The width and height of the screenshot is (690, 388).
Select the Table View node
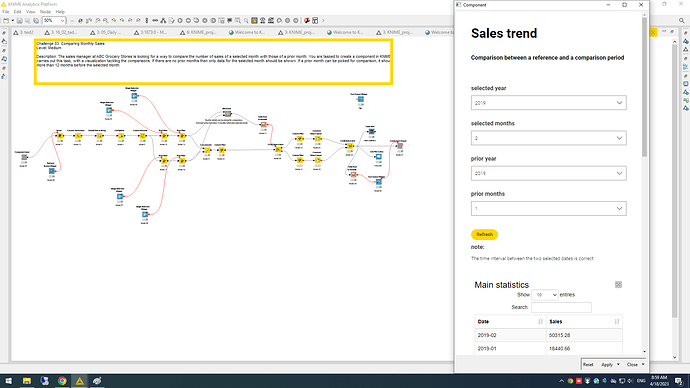coord(371,132)
